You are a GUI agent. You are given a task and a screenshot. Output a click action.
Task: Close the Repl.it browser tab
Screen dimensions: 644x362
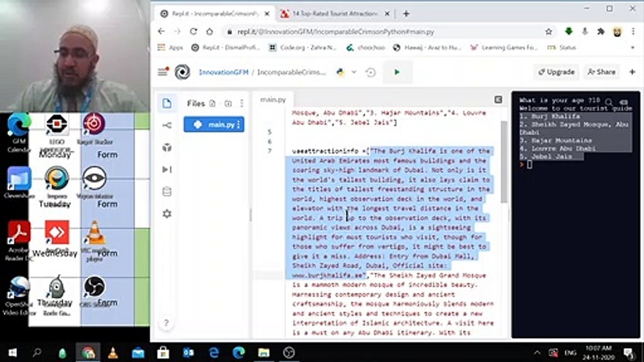pos(266,14)
